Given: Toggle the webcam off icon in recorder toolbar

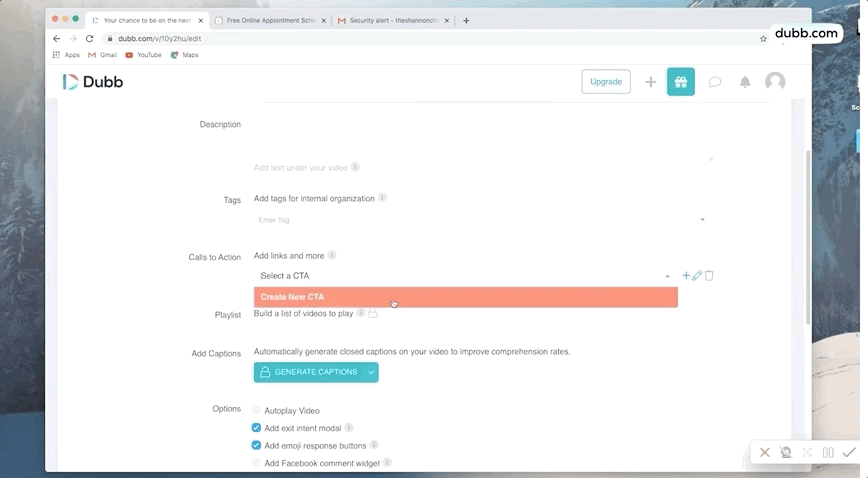Looking at the screenshot, I should pos(786,453).
